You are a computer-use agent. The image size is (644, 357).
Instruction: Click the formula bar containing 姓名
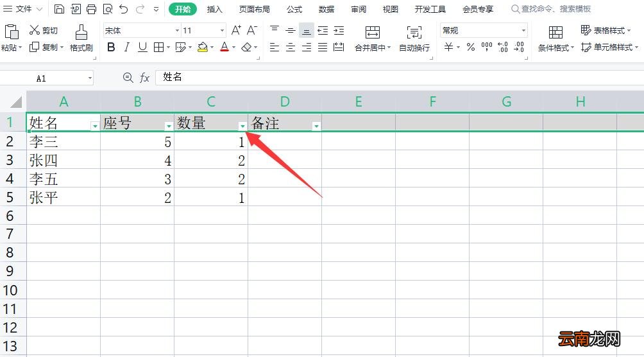(x=399, y=77)
